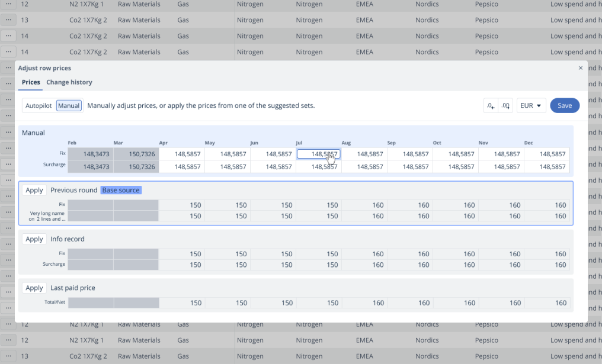Viewport: 602px width, 364px height.
Task: Open ellipsis menu for topmost row 12
Action: click(x=8, y=4)
